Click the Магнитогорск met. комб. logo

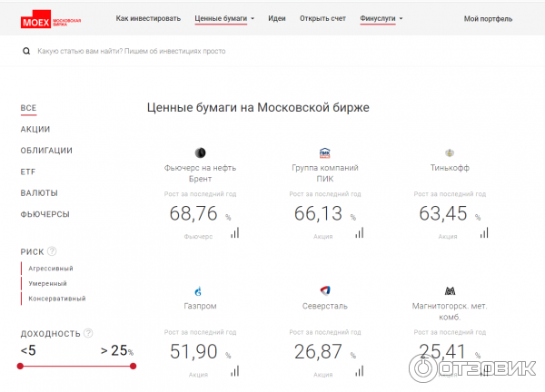point(449,290)
